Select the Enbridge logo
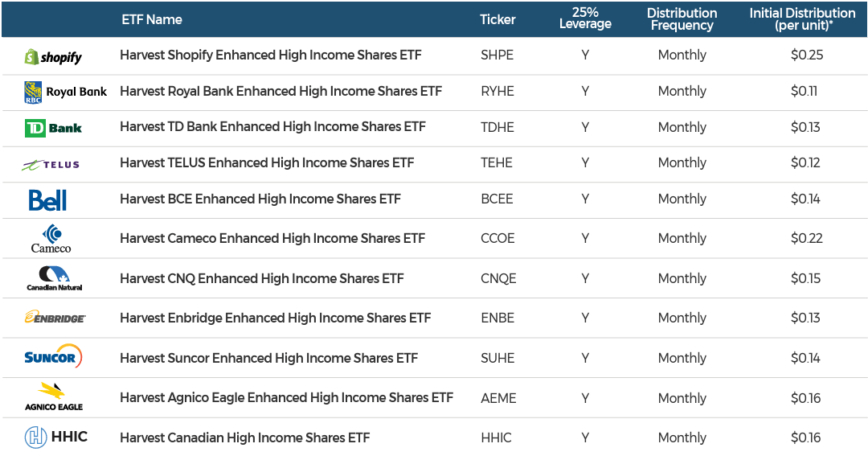 tap(55, 318)
